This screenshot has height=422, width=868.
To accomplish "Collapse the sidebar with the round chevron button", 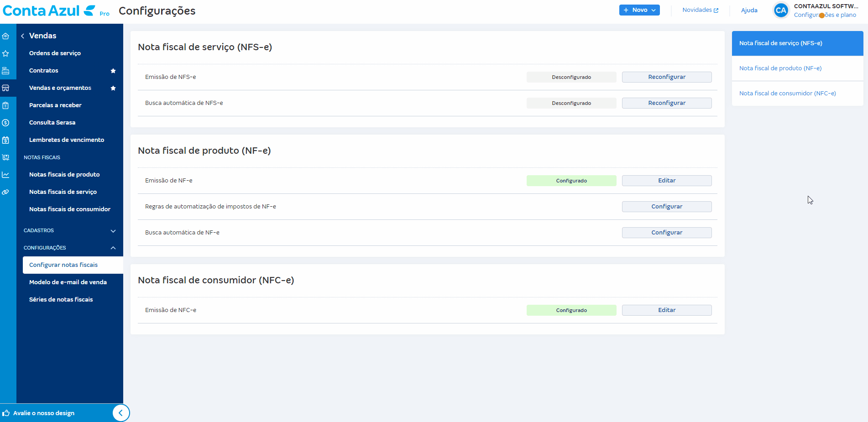I will click(121, 413).
